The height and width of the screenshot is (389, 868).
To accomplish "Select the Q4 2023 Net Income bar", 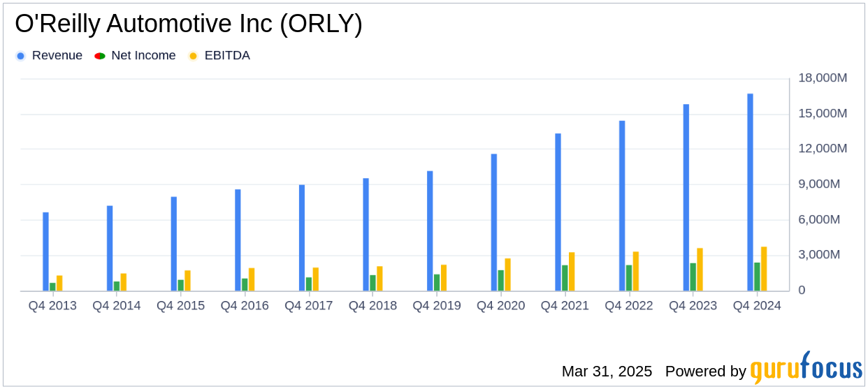I will coord(693,277).
